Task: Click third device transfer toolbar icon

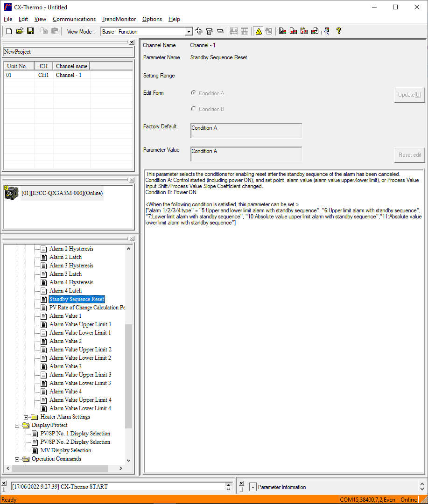Action: coord(304,31)
